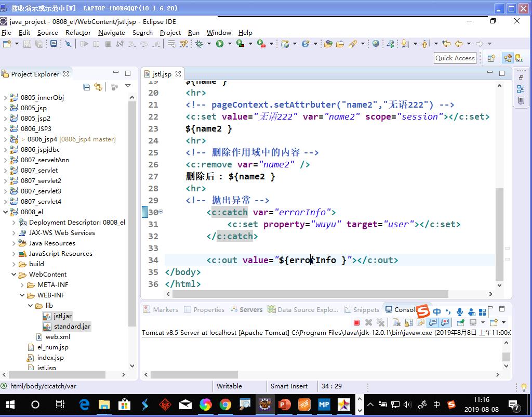Collapse the lib folder

click(x=31, y=306)
